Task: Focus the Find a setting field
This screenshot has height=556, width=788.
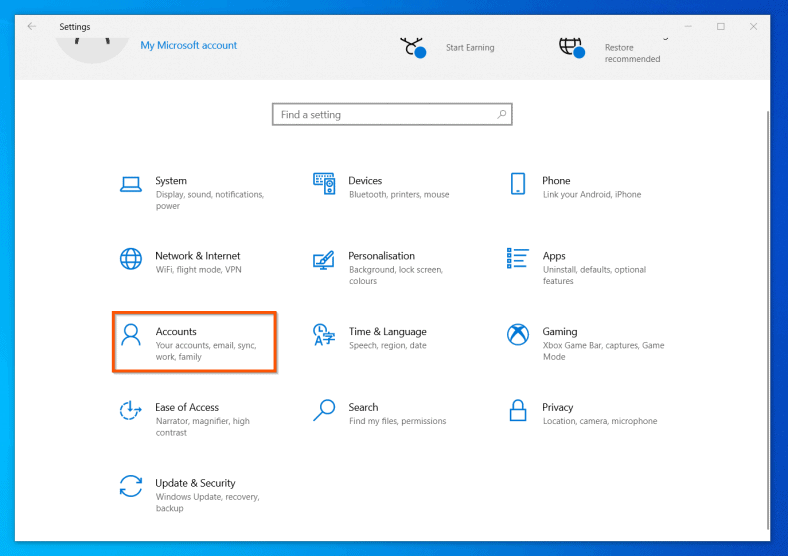Action: click(x=392, y=114)
